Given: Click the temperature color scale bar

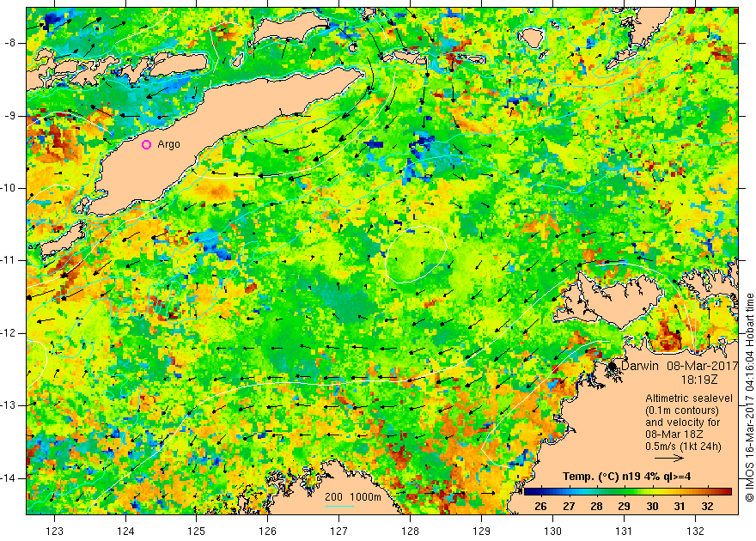Looking at the screenshot, I should [627, 492].
